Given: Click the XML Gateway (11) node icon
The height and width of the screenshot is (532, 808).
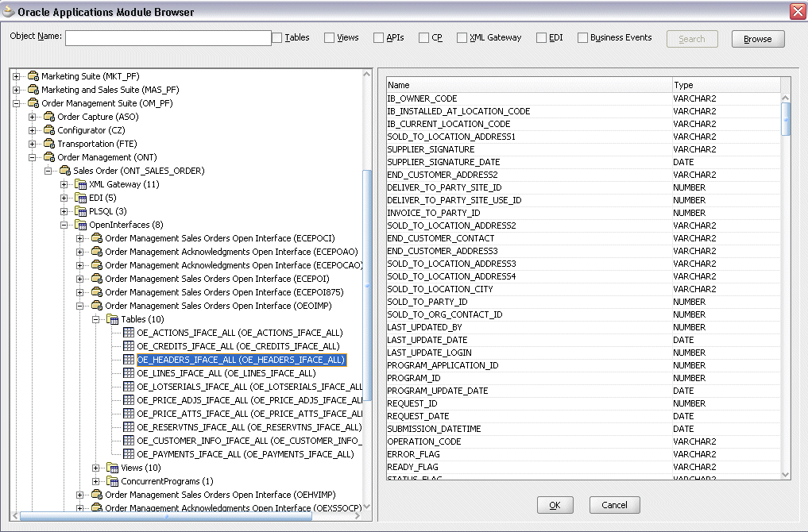Looking at the screenshot, I should [x=82, y=184].
